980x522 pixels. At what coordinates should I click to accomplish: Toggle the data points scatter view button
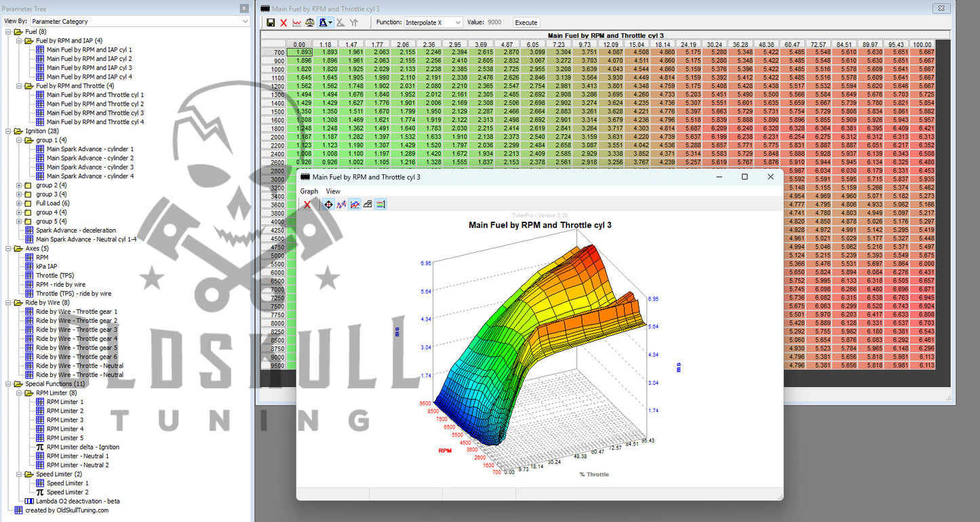[x=341, y=204]
